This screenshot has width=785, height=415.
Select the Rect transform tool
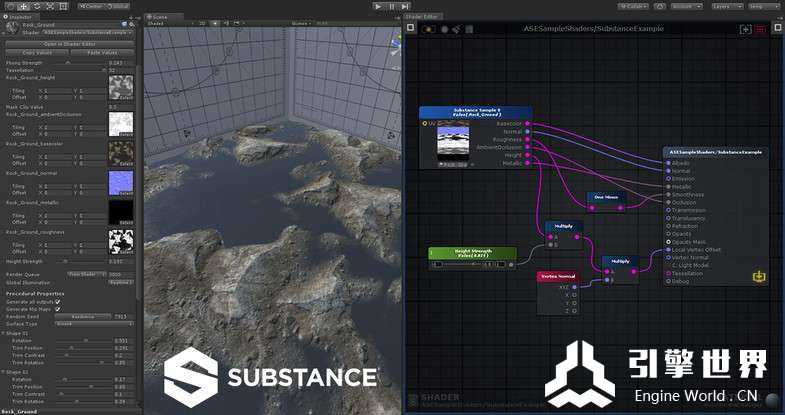pyautogui.click(x=63, y=7)
